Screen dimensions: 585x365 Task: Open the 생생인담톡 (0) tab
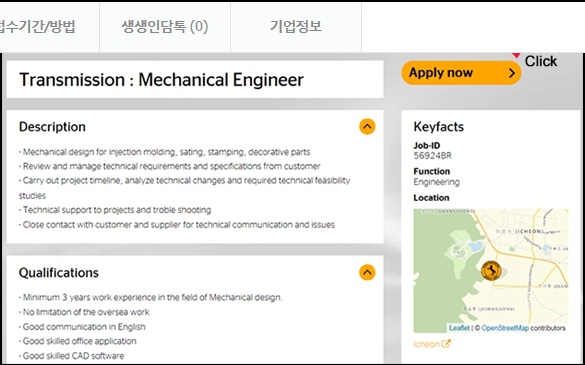pos(165,27)
